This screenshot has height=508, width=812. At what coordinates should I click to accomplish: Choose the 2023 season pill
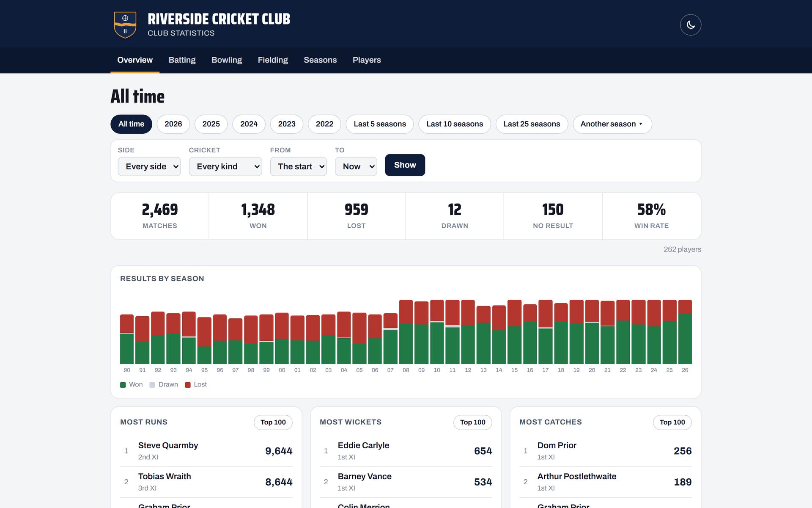[x=287, y=124]
